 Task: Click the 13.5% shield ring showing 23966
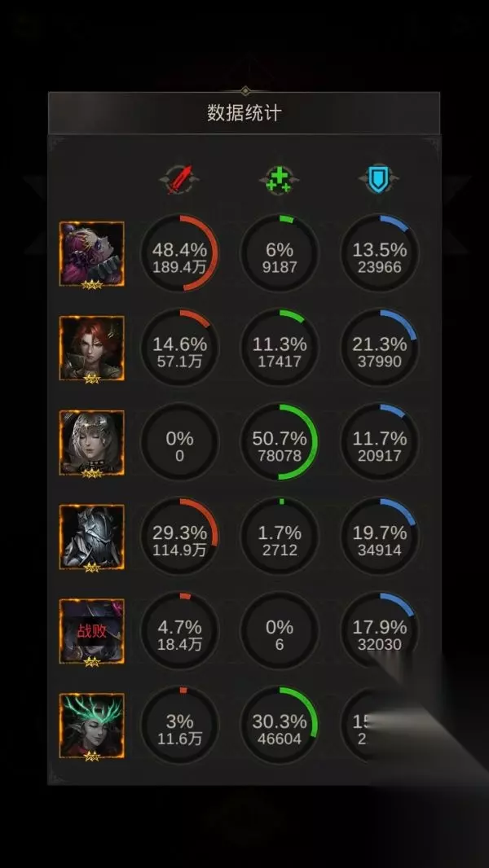(379, 253)
